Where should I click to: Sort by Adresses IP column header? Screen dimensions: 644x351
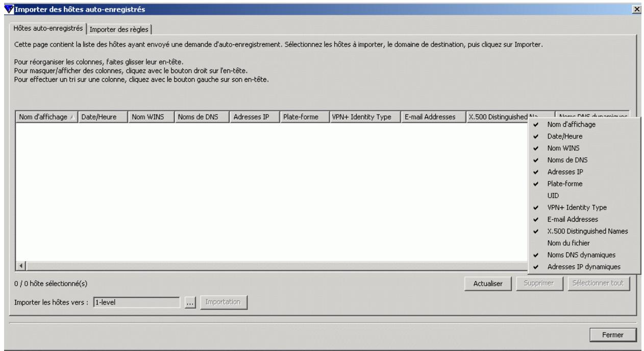coord(254,117)
